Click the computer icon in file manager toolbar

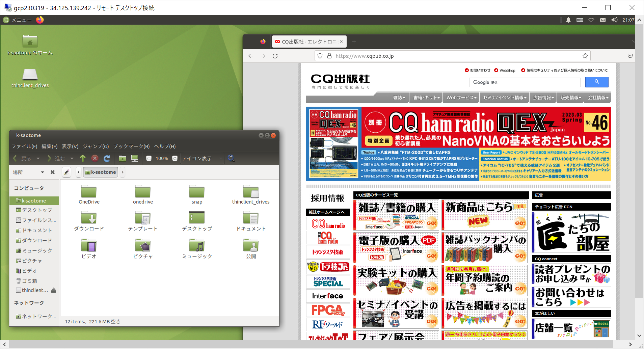pos(135,158)
